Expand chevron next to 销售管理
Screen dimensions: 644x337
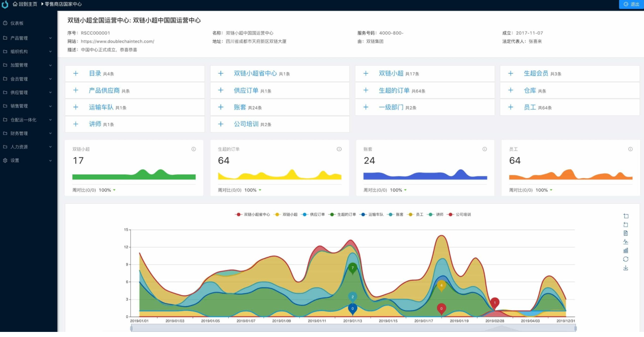(50, 106)
